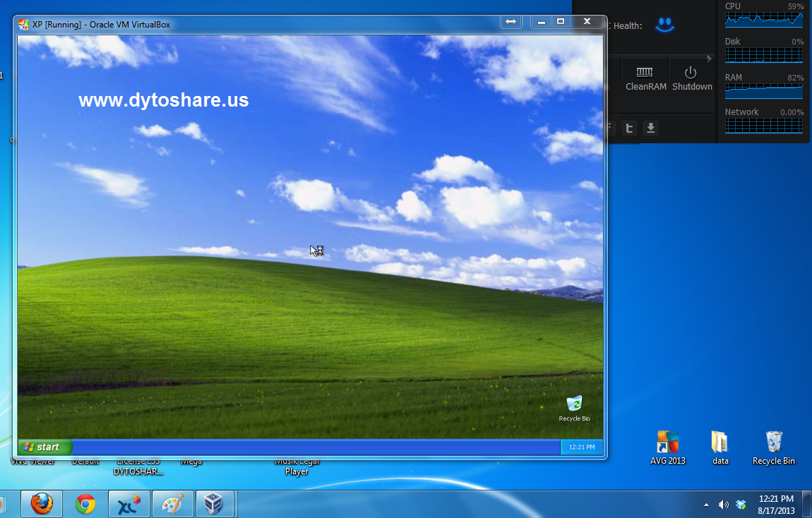Open the XP Start menu
The image size is (812, 518).
44,447
